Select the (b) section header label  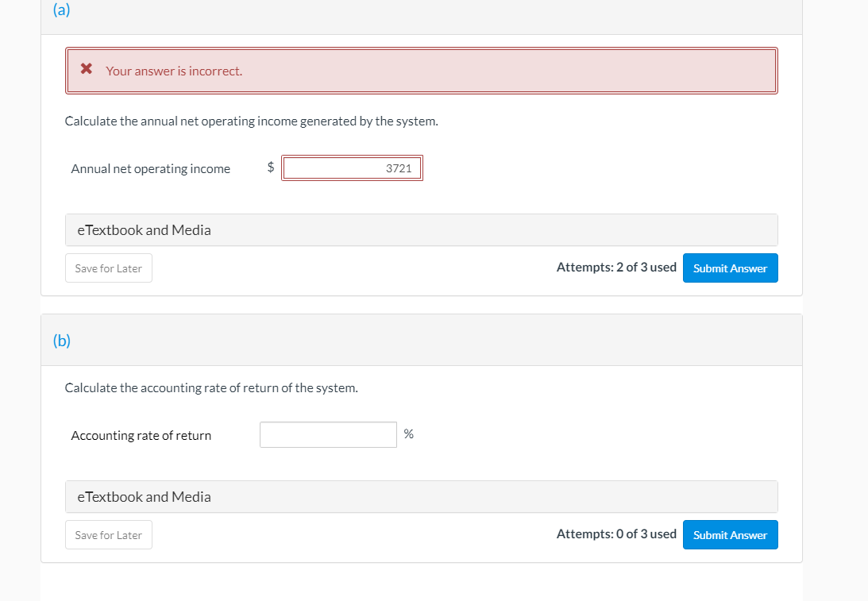point(62,341)
